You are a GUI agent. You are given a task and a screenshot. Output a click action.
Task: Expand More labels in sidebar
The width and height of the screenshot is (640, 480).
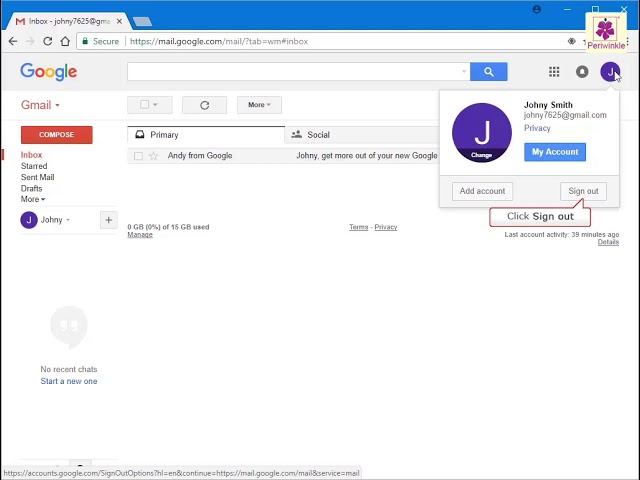tap(33, 199)
